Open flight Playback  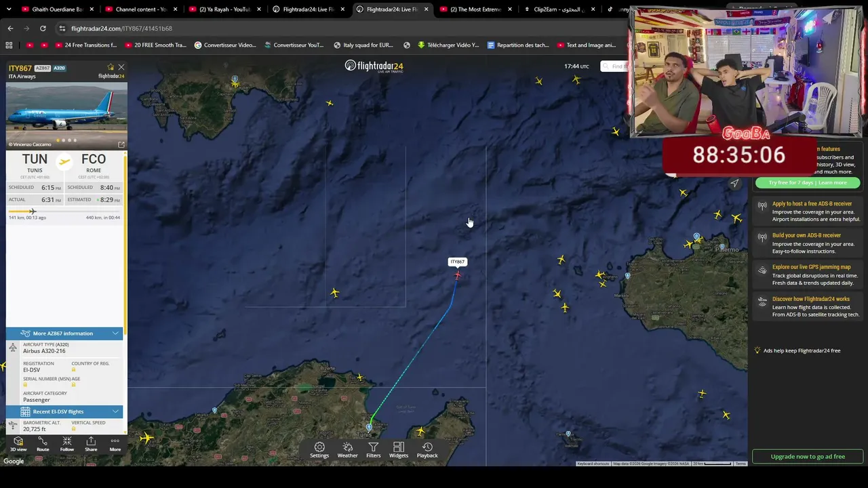(427, 450)
